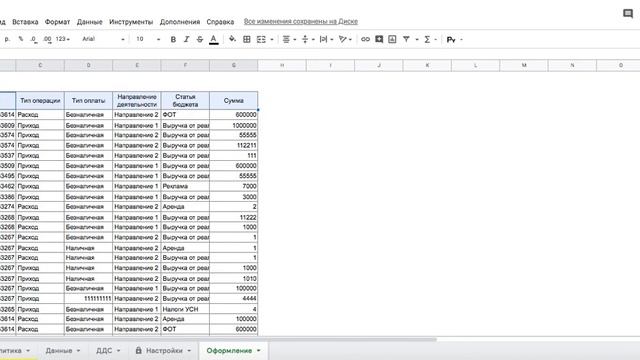The image size is (640, 360).
Task: Open text wrapping dropdown
Action: coord(326,39)
